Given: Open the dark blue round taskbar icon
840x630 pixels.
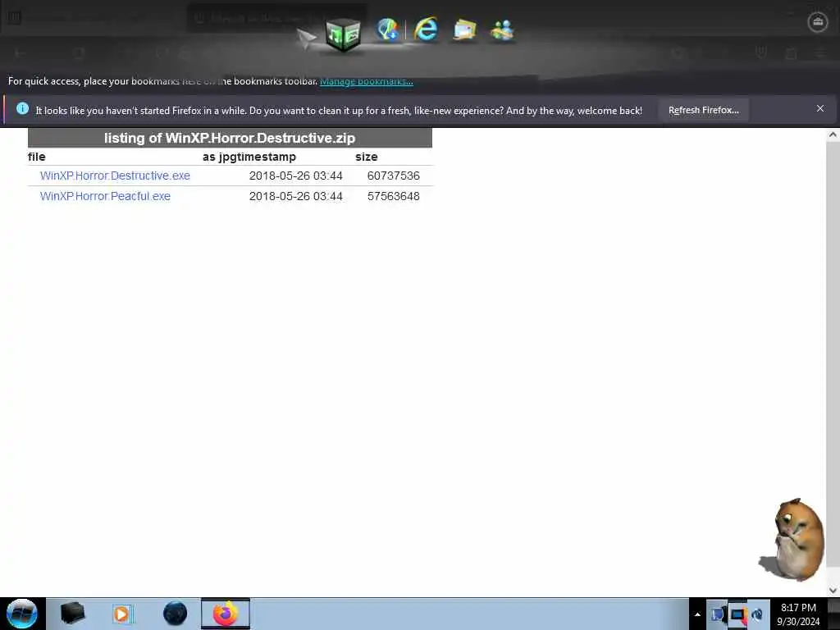Looking at the screenshot, I should pyautogui.click(x=175, y=614).
